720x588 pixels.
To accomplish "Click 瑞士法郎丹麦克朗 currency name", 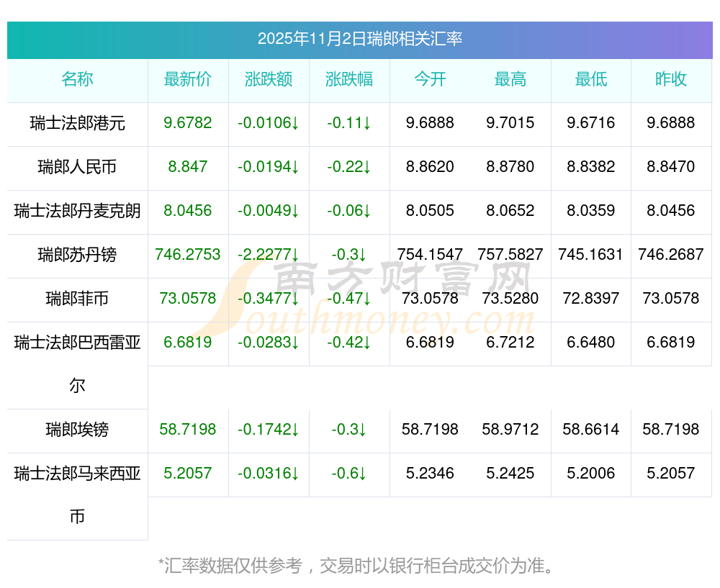I will tap(77, 211).
